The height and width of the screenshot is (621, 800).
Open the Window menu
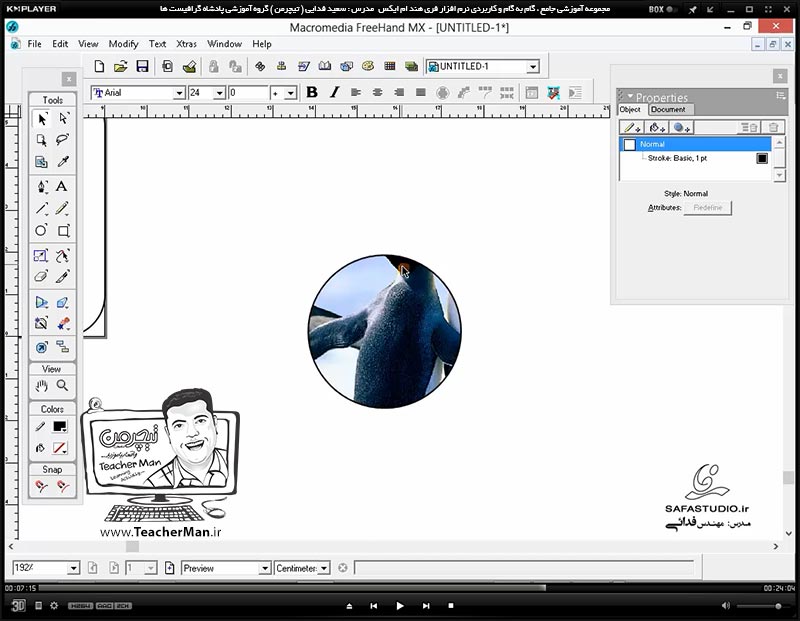tap(224, 44)
